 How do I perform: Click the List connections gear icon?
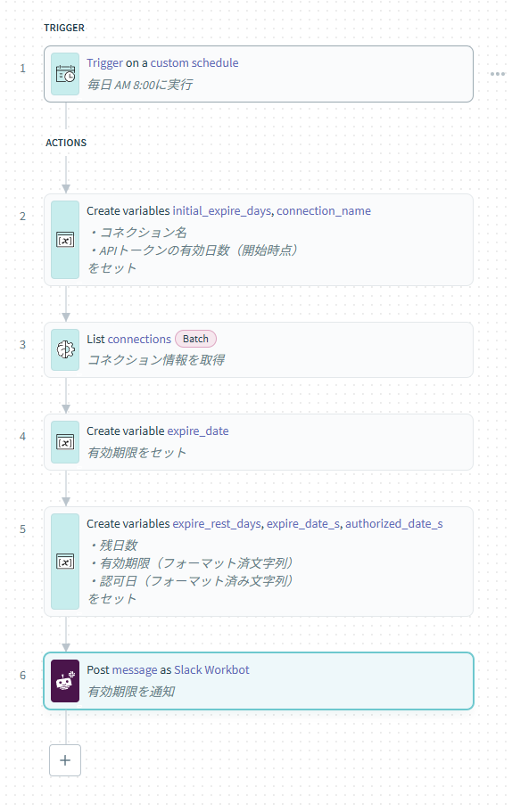click(65, 349)
